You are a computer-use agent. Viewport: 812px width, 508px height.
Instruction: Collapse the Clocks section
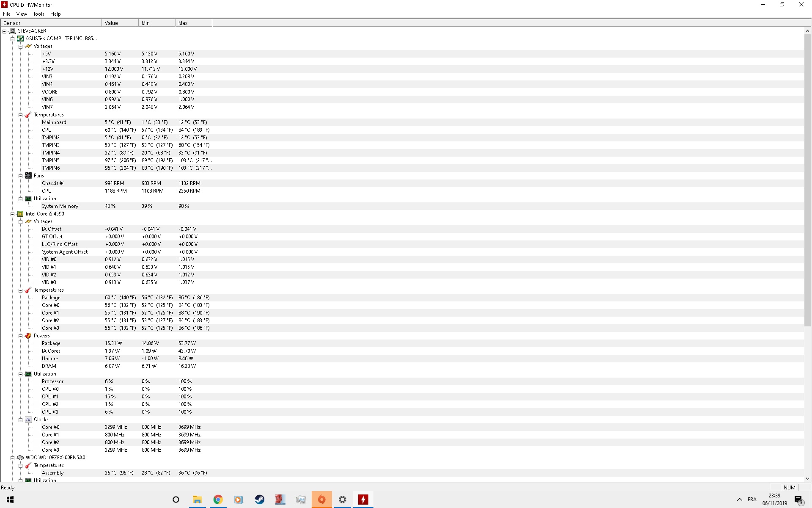coord(20,420)
